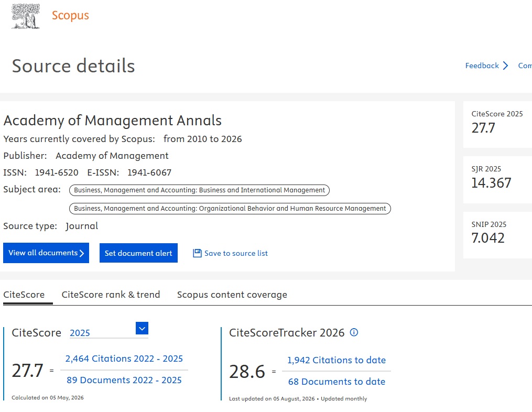This screenshot has height=412, width=532.
Task: Click the E-ISSN number 1941-6067
Action: click(x=149, y=172)
